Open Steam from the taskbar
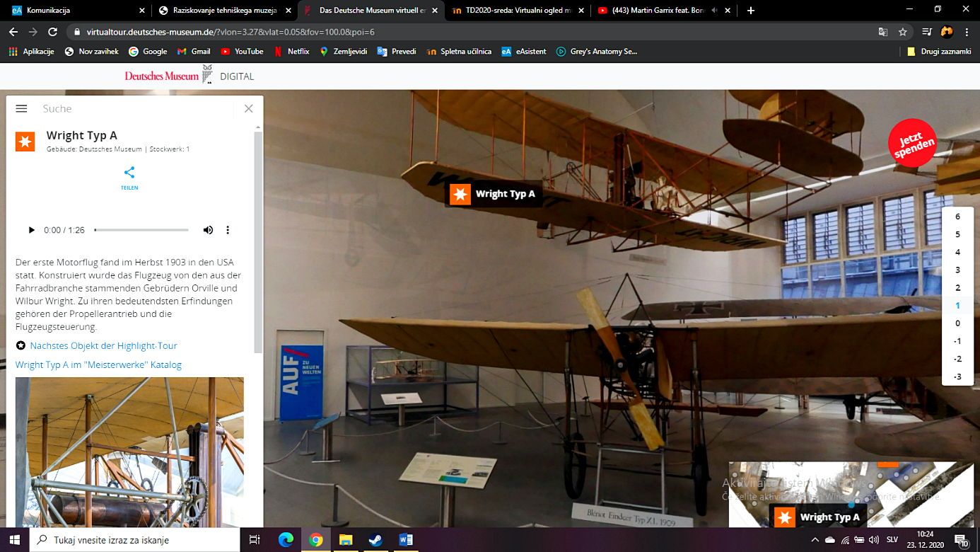980x552 pixels. 375,540
